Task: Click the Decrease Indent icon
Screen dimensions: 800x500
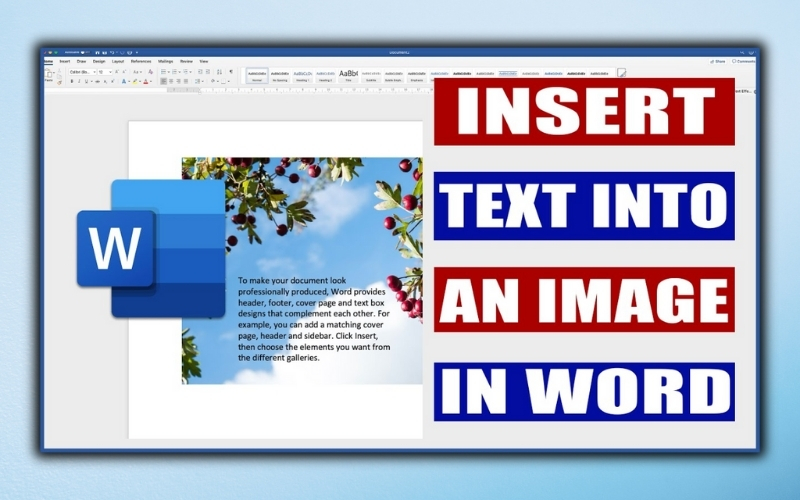Action: pos(200,72)
